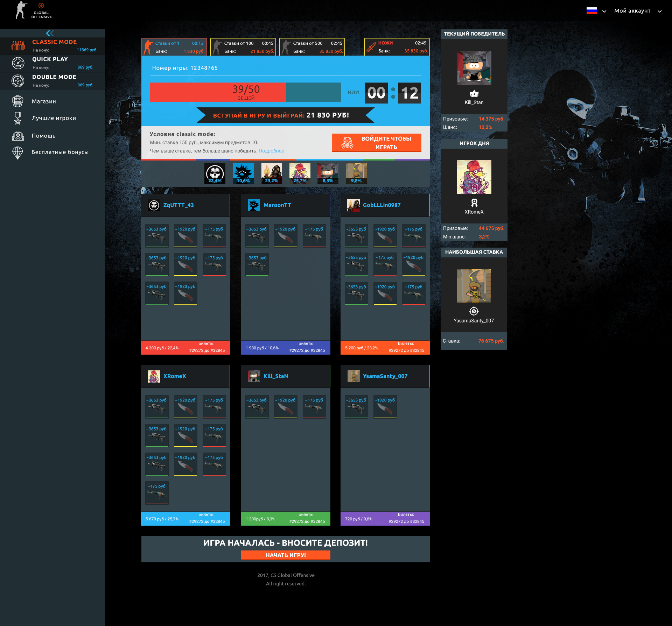Open the Подробнее link about classic mode
The width and height of the screenshot is (672, 626).
coord(271,151)
